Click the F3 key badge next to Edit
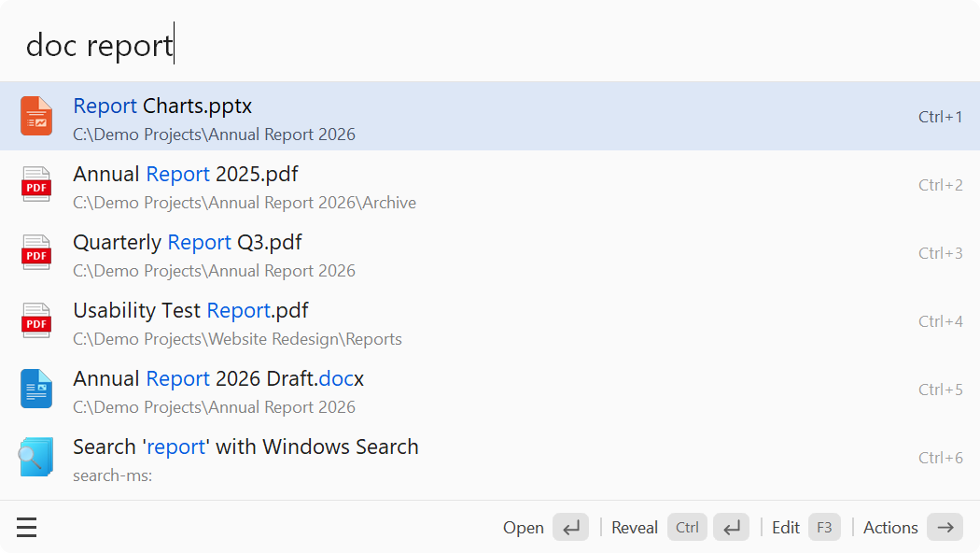 (824, 528)
